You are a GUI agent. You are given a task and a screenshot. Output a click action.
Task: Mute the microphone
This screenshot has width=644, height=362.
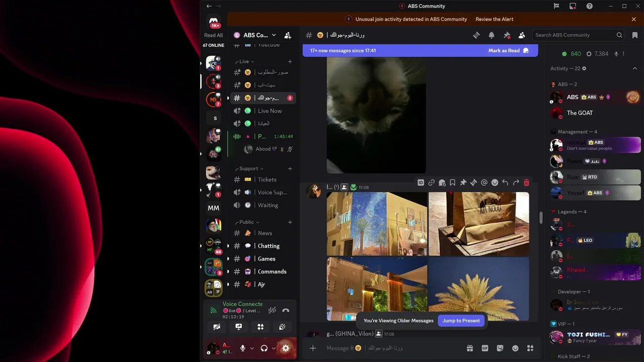point(243,348)
